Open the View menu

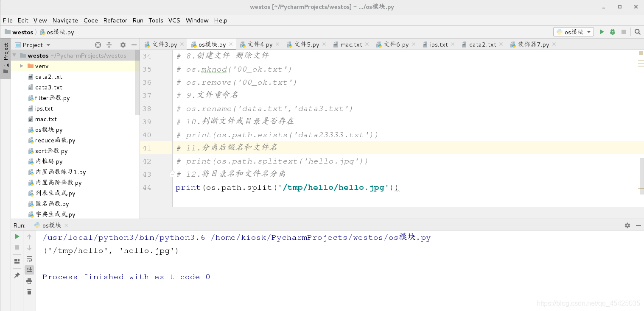point(40,20)
